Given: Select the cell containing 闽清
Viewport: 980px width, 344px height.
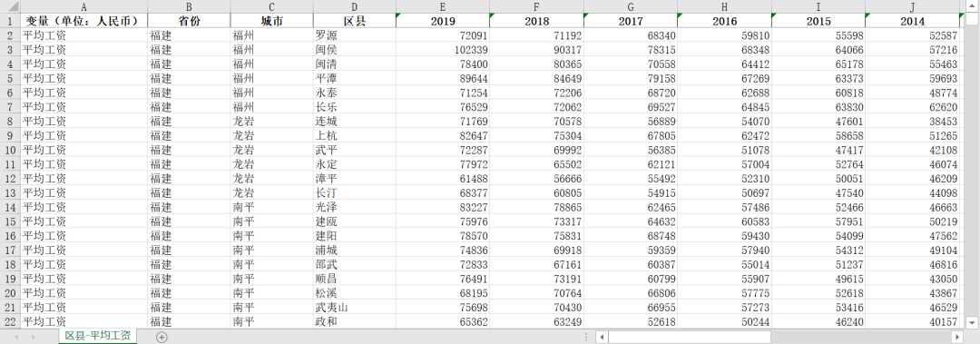Looking at the screenshot, I should (355, 64).
